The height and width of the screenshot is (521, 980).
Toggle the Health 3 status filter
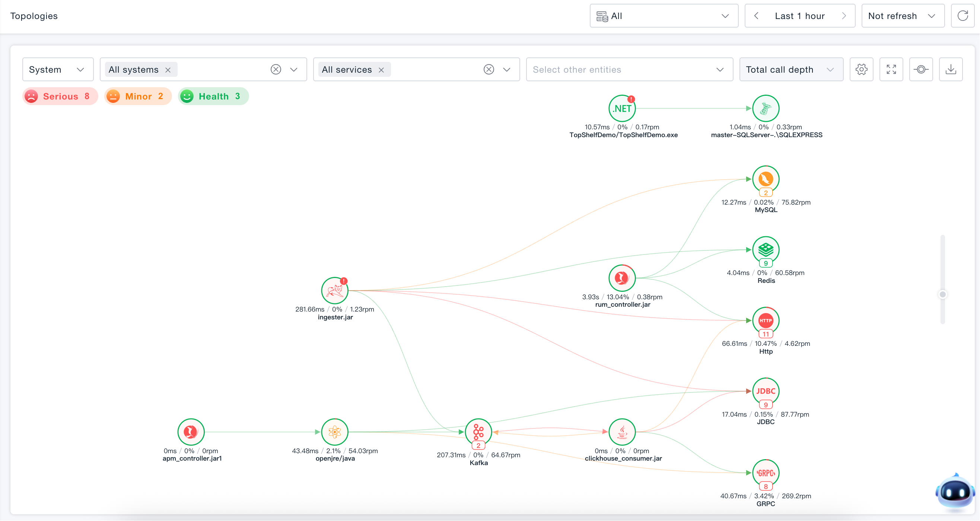click(x=213, y=97)
